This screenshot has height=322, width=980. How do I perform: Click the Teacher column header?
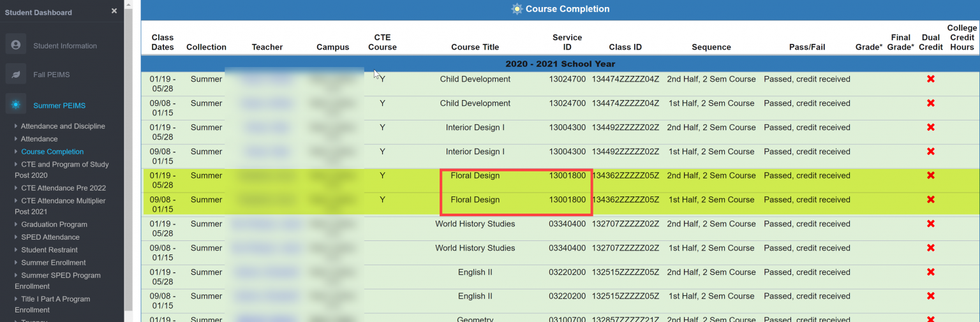coord(267,47)
